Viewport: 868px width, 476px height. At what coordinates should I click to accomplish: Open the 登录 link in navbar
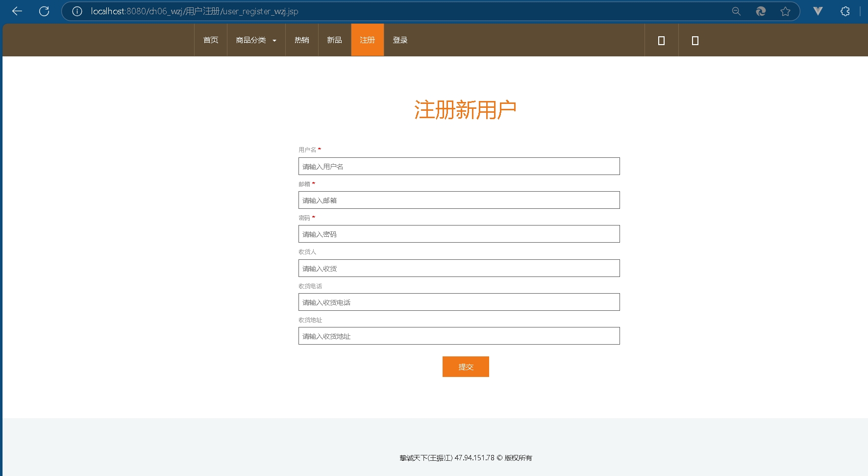point(400,40)
